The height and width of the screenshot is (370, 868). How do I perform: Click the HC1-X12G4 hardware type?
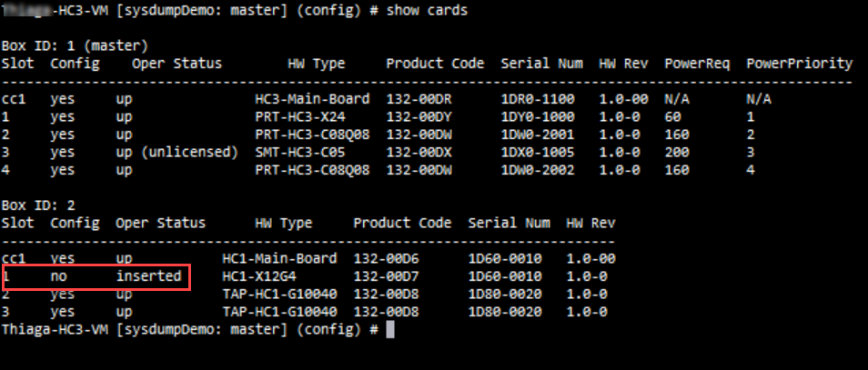tap(258, 276)
